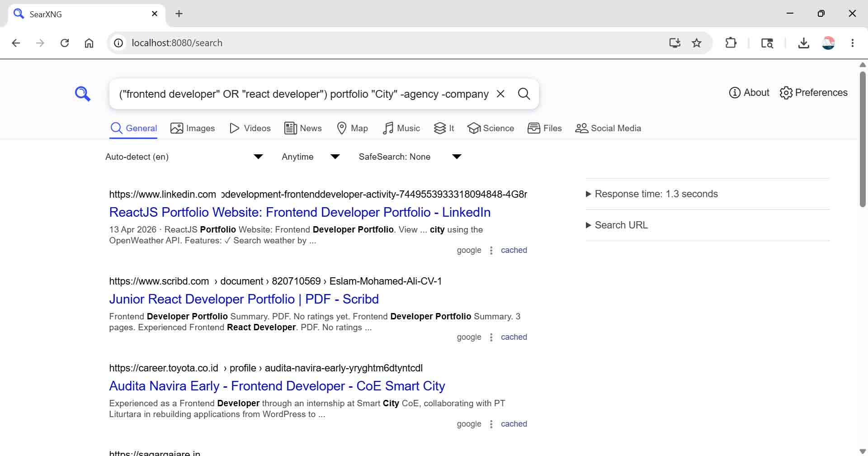Click the 'google' engine label on LinkedIn result

click(469, 250)
